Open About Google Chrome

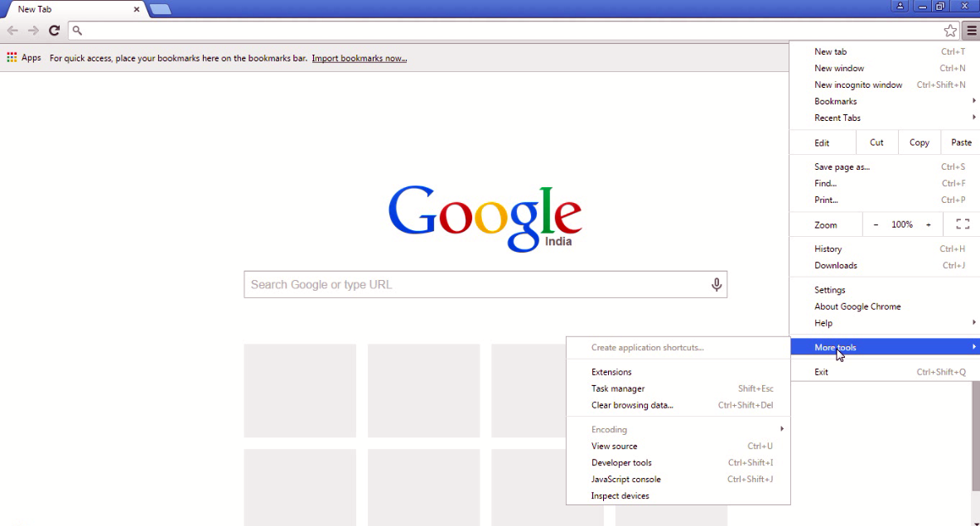(883, 306)
